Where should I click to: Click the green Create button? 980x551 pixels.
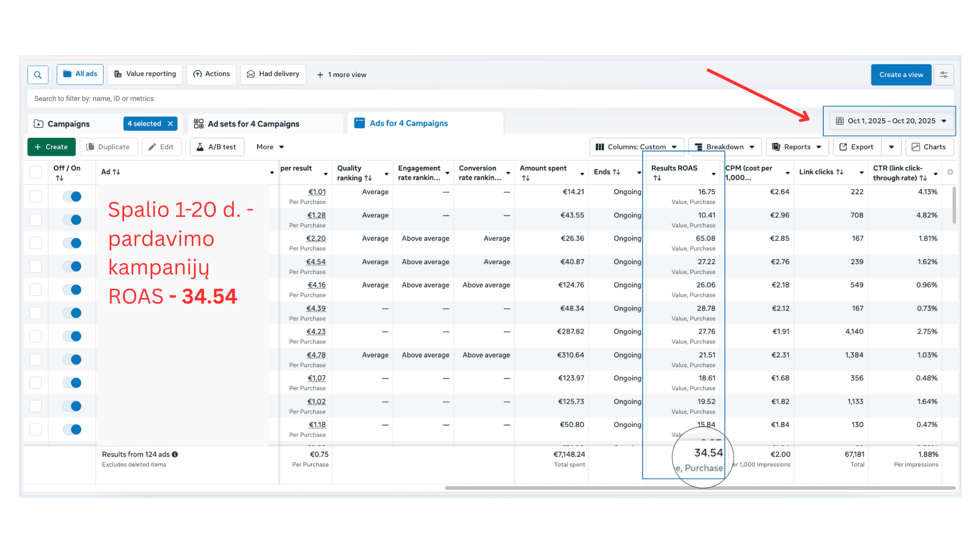coord(51,147)
